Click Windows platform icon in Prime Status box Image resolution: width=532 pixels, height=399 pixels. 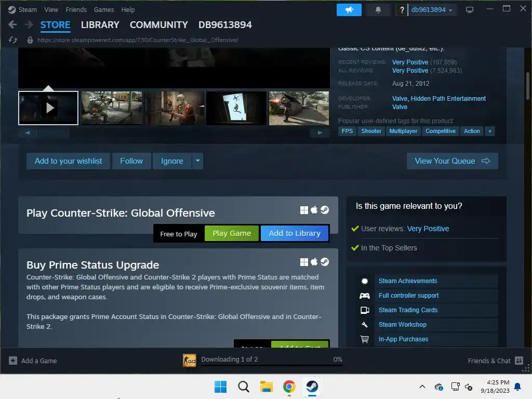coord(304,262)
